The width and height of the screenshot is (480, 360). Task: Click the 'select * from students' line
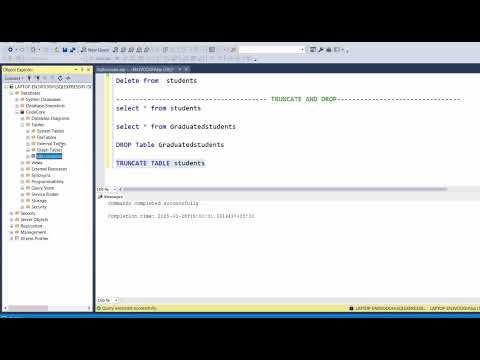158,108
